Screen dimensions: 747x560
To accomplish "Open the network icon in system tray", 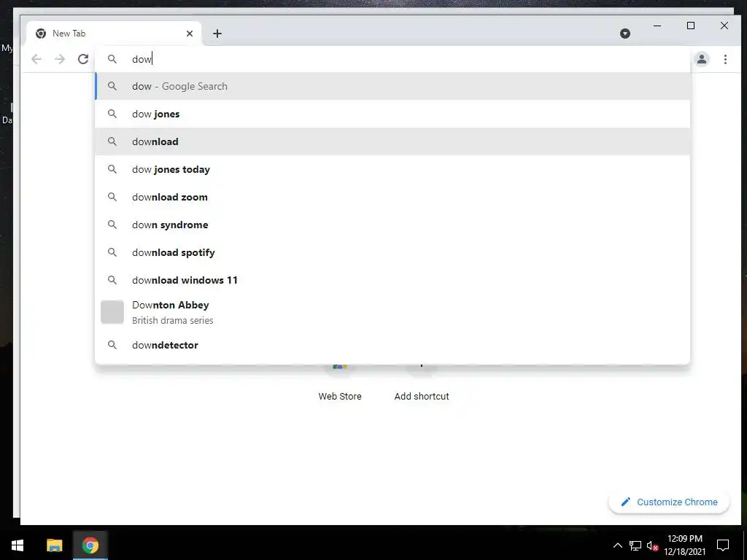I will (635, 545).
